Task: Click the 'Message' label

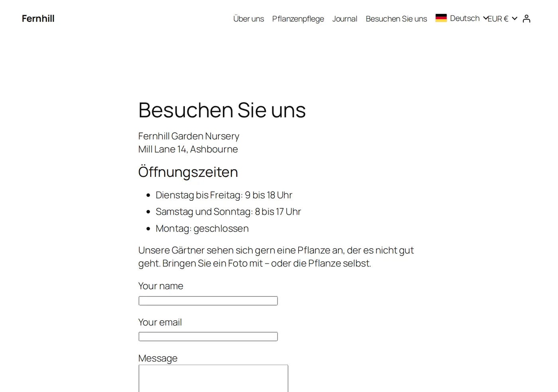Action: pyautogui.click(x=158, y=358)
